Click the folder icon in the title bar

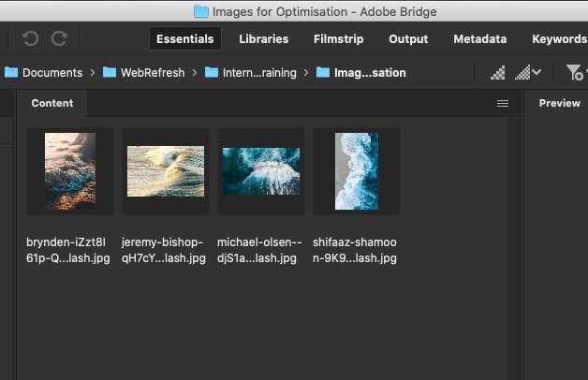point(201,11)
